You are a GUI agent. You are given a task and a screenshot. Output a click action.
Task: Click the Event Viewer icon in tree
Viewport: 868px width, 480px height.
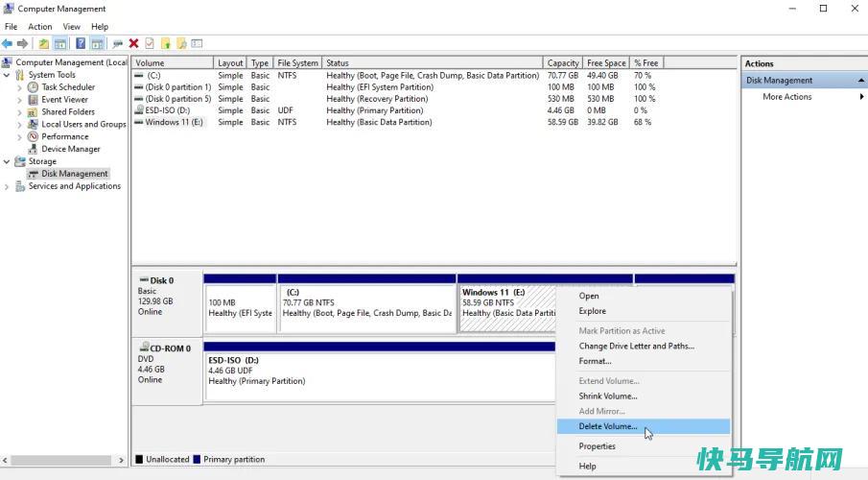pyautogui.click(x=34, y=100)
